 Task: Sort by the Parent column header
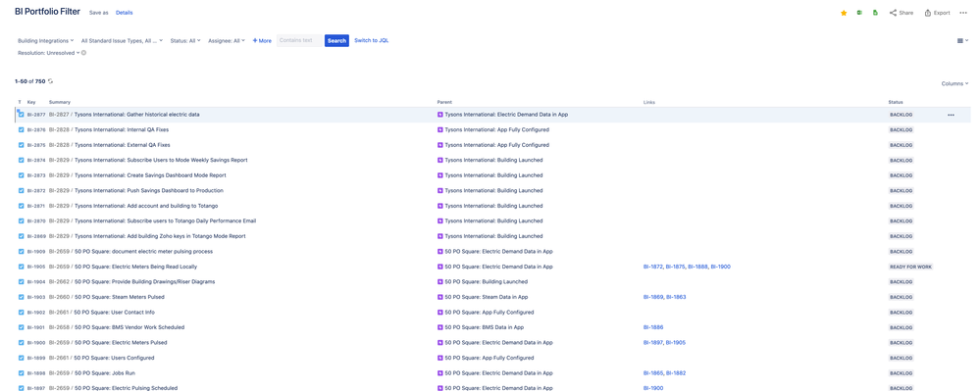(x=444, y=102)
